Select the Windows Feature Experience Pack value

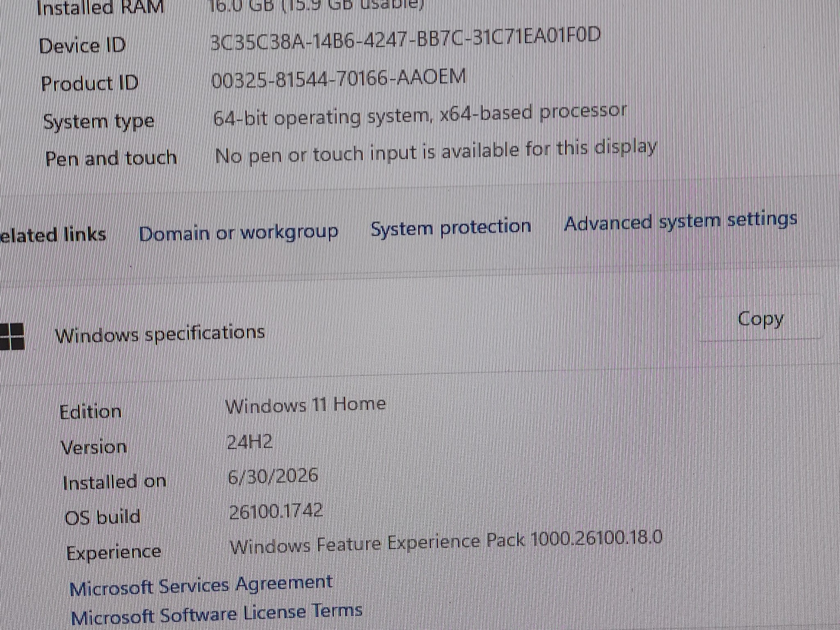pos(446,542)
